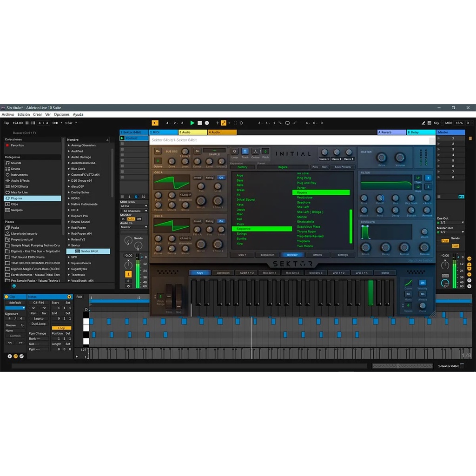Expand the Analog Obsession folder
Viewport: 476px width, 476px height.
pyautogui.click(x=69, y=145)
